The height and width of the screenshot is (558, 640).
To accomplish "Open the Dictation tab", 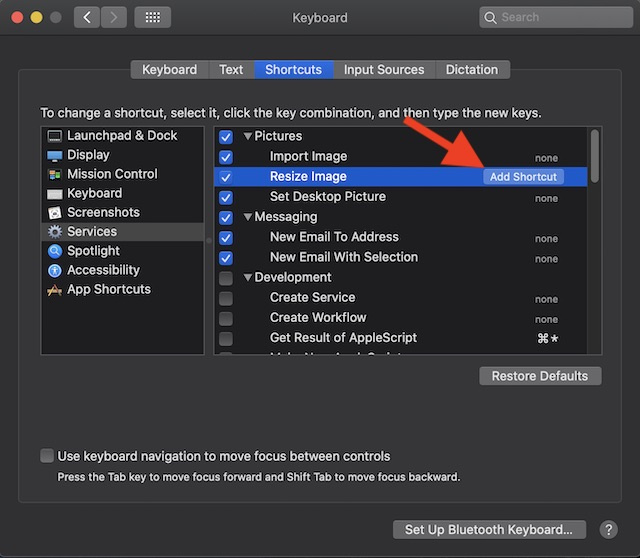I will pyautogui.click(x=472, y=70).
